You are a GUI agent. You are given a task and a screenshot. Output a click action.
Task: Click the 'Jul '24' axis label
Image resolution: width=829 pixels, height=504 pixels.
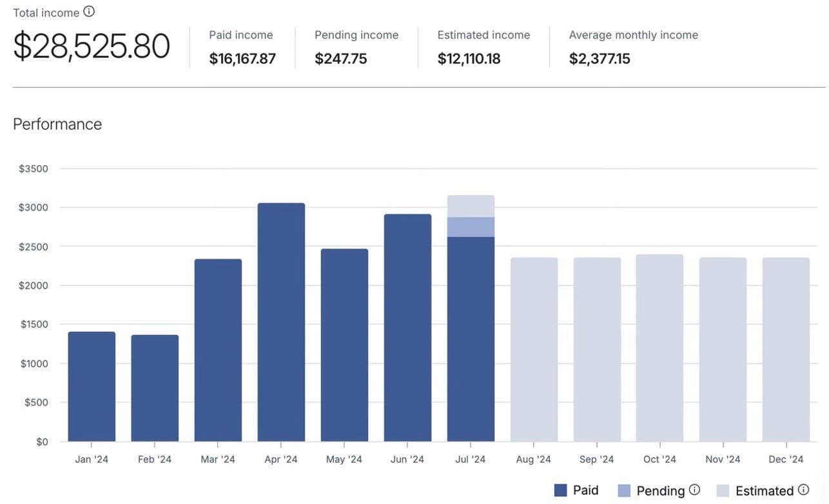coord(471,459)
